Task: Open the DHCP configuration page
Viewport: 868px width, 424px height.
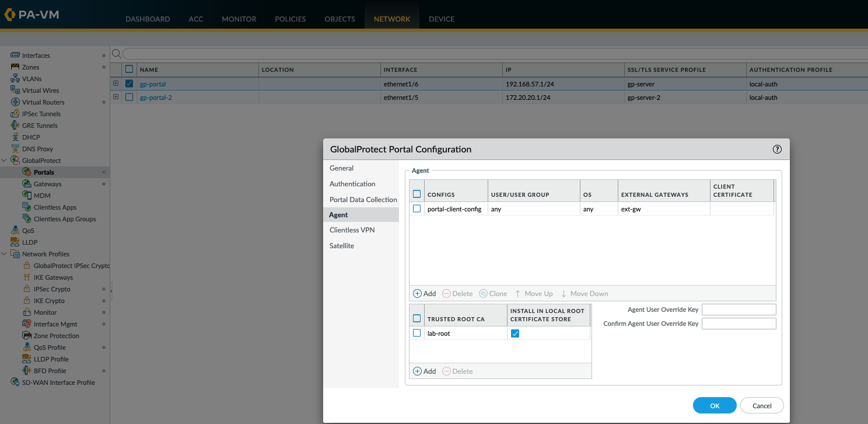Action: (x=31, y=137)
